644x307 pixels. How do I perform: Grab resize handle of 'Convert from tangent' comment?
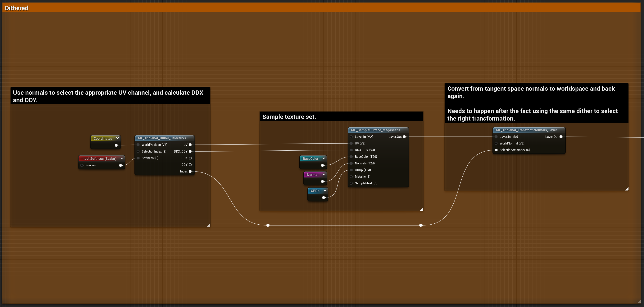point(627,189)
